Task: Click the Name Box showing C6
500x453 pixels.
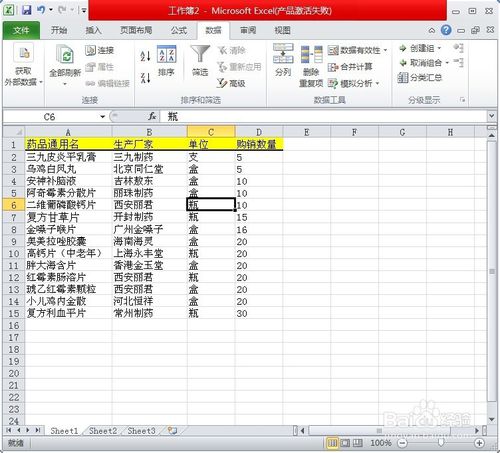Action: [x=50, y=117]
